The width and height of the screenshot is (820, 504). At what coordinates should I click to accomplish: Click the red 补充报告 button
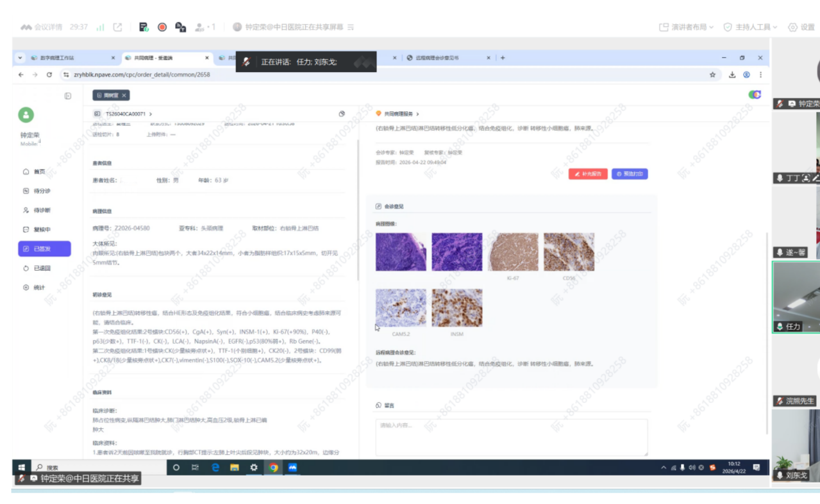point(588,174)
